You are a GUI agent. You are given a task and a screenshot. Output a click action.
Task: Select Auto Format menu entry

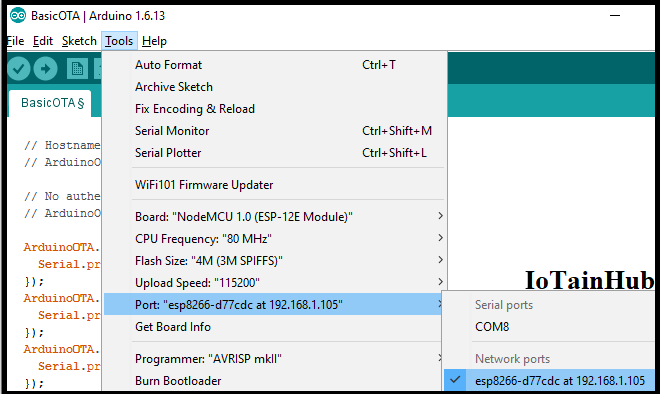click(274, 65)
